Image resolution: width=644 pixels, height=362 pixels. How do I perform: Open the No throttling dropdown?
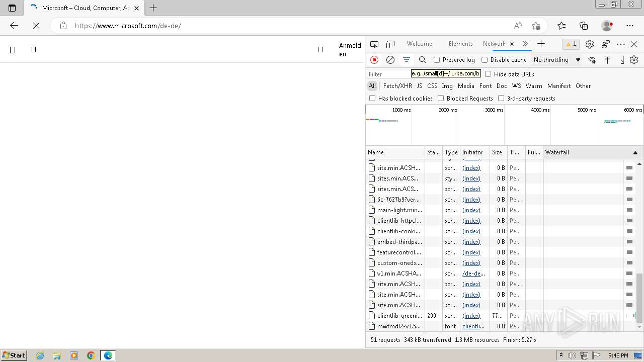coord(557,60)
